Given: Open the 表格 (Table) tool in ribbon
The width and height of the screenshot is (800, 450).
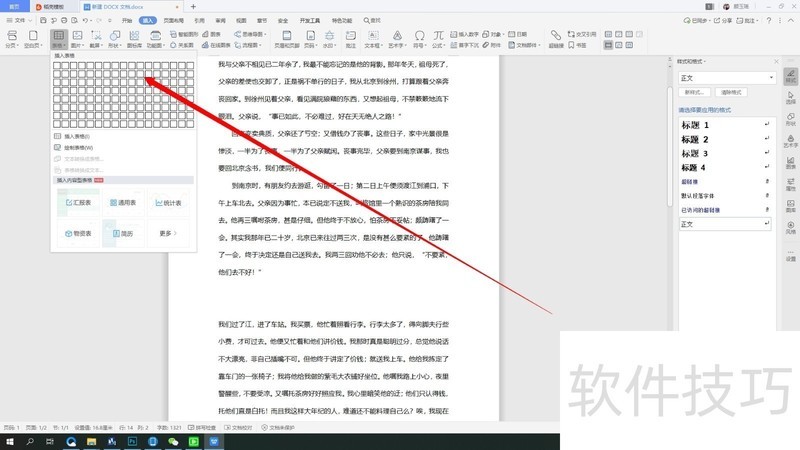Looking at the screenshot, I should coord(59,39).
